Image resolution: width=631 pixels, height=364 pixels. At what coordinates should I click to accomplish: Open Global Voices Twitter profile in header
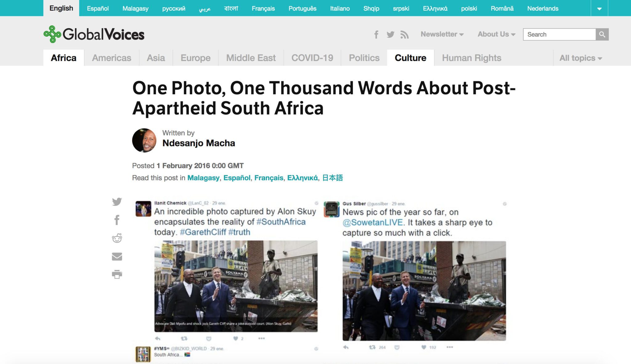point(390,34)
